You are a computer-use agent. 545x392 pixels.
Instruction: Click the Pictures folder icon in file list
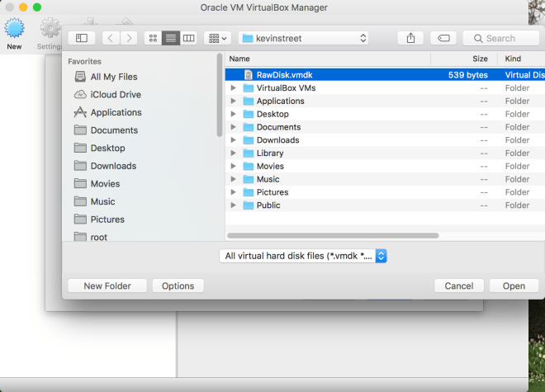click(249, 192)
